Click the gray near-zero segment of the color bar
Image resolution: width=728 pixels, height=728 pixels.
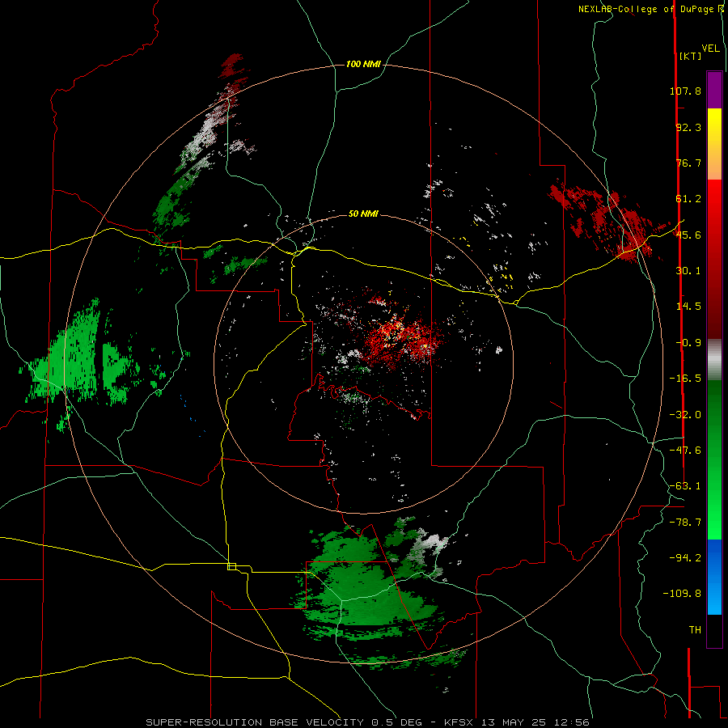coord(714,359)
